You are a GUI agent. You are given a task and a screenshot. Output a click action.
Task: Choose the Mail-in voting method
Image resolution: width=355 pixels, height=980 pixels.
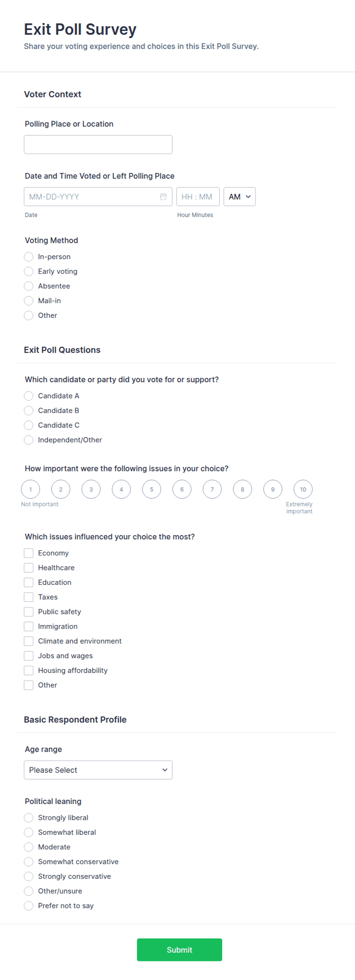pos(29,301)
